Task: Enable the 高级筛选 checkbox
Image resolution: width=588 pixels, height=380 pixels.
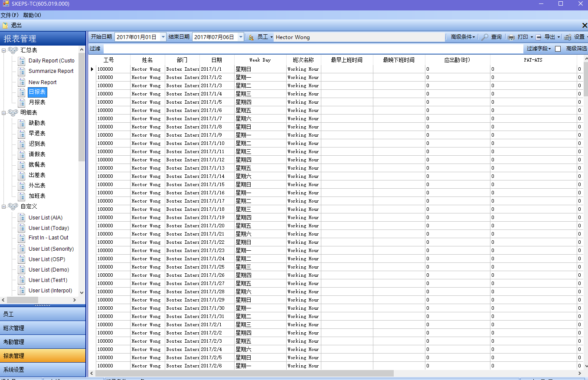Action: click(x=558, y=49)
